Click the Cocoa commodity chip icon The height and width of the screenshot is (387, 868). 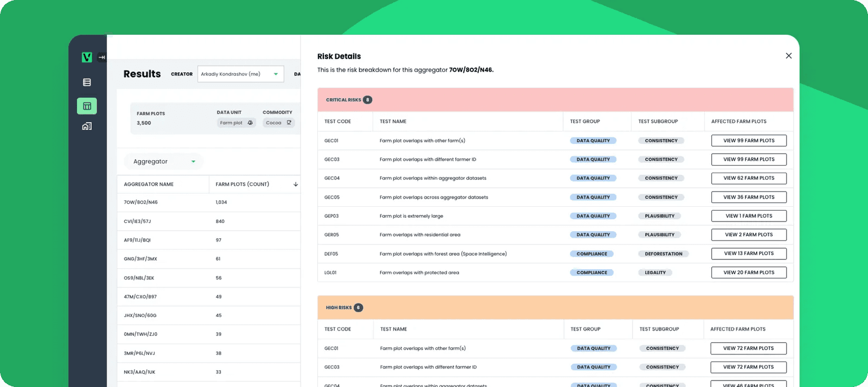tap(289, 123)
